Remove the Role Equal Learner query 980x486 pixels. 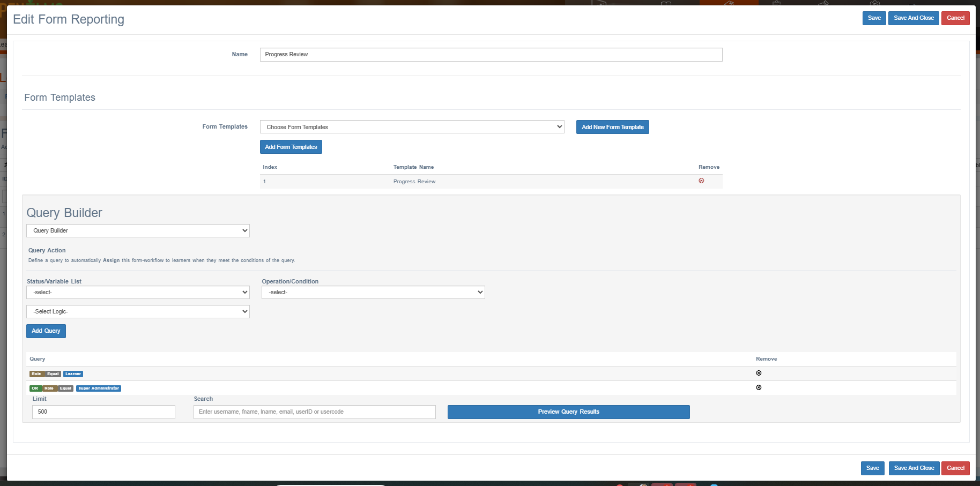click(x=759, y=373)
